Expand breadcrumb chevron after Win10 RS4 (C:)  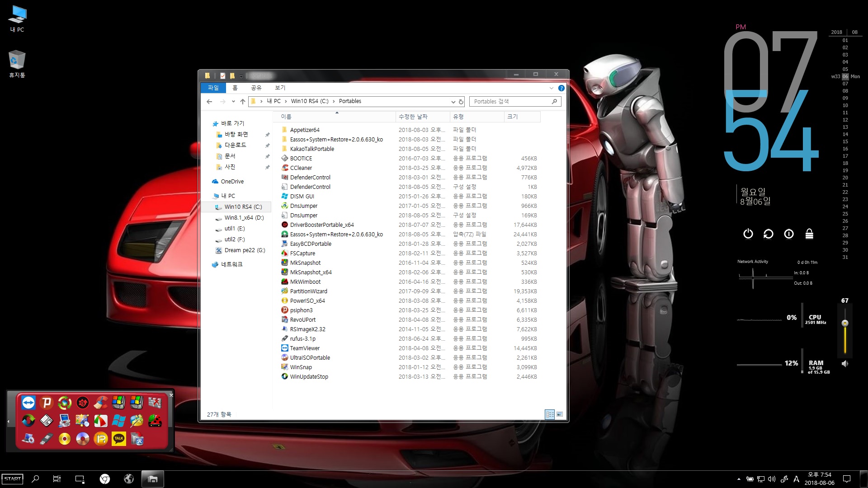click(x=334, y=101)
